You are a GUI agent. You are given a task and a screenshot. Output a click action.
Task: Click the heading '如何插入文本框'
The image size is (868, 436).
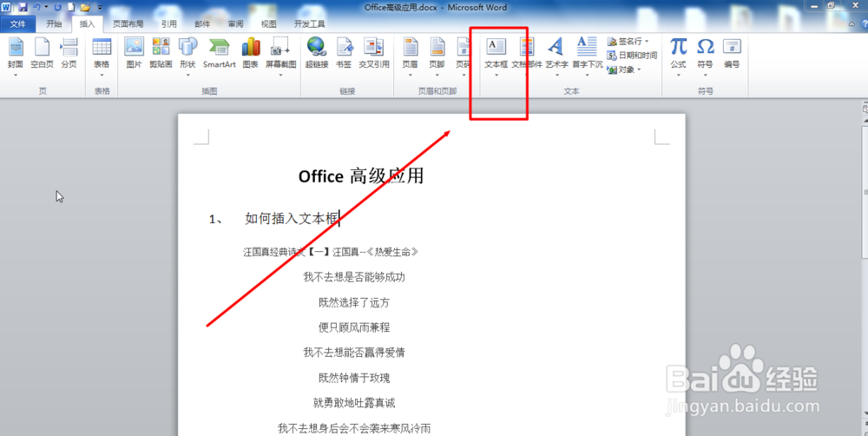coord(291,219)
